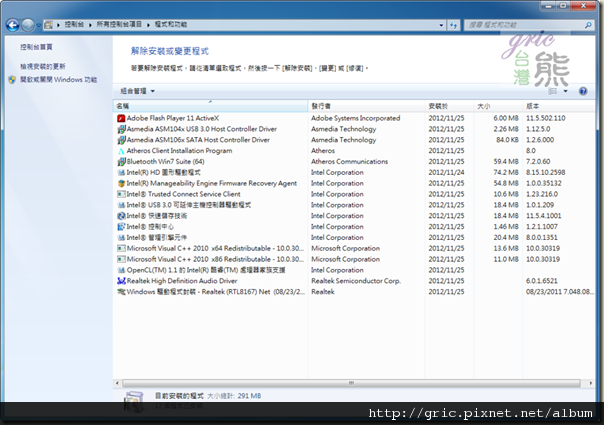Image resolution: width=604 pixels, height=425 pixels.
Task: Click the Forward navigation arrow button
Action: pyautogui.click(x=28, y=25)
